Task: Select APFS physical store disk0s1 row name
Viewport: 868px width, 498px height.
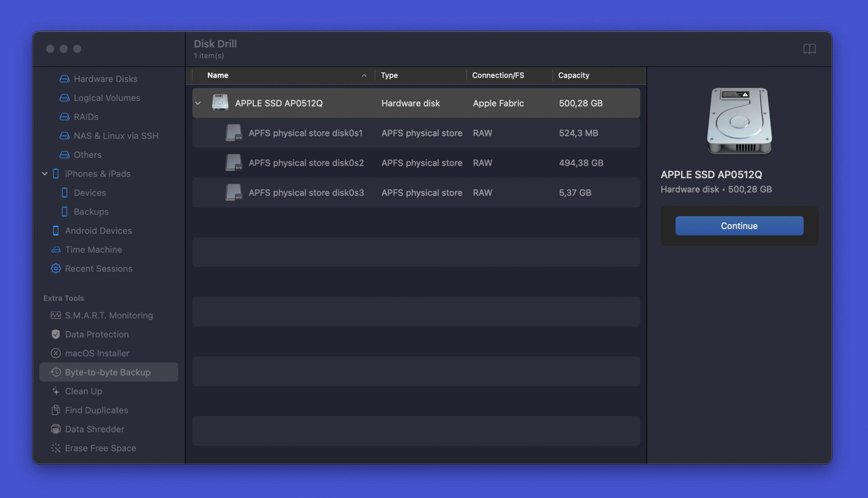Action: (x=305, y=133)
